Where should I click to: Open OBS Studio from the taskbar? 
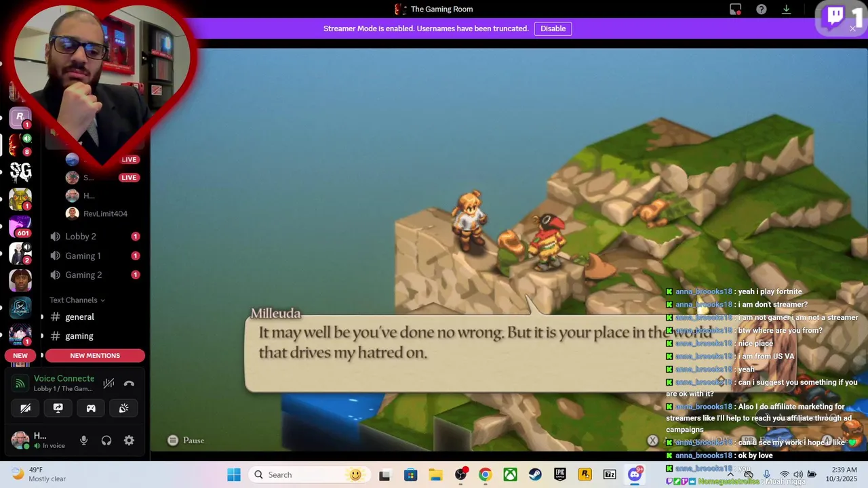point(460,474)
